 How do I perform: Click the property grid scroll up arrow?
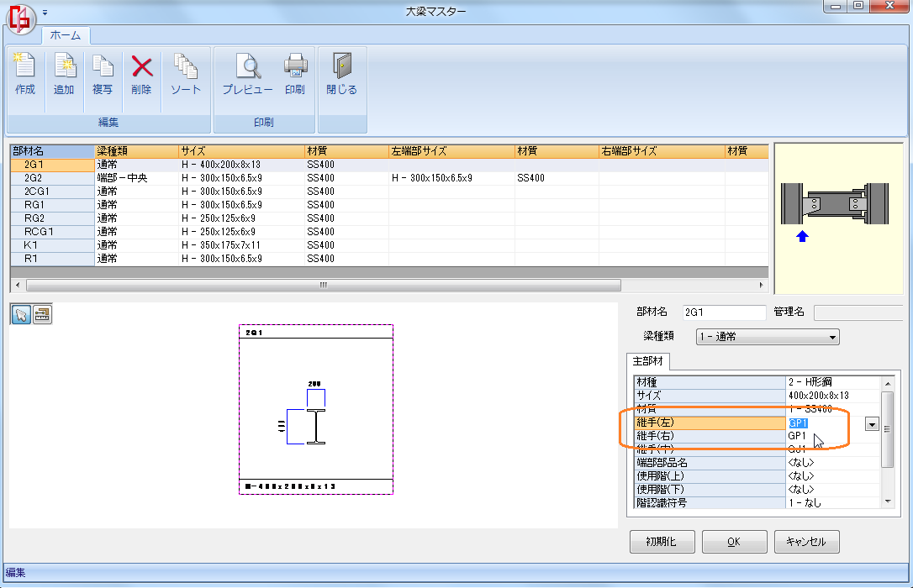888,383
